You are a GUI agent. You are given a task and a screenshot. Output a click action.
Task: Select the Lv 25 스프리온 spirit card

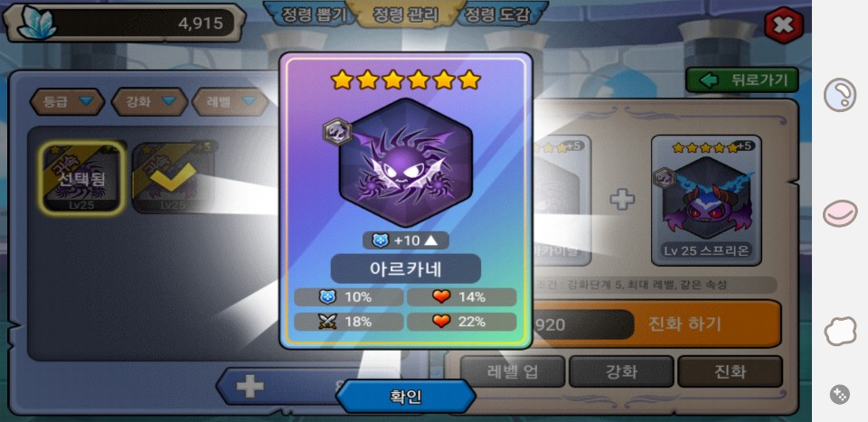(x=706, y=201)
